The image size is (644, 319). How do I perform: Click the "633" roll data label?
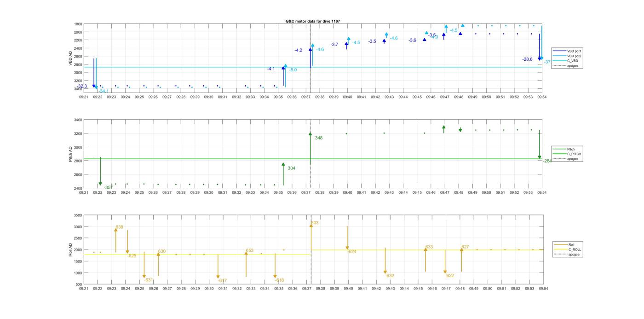click(429, 247)
